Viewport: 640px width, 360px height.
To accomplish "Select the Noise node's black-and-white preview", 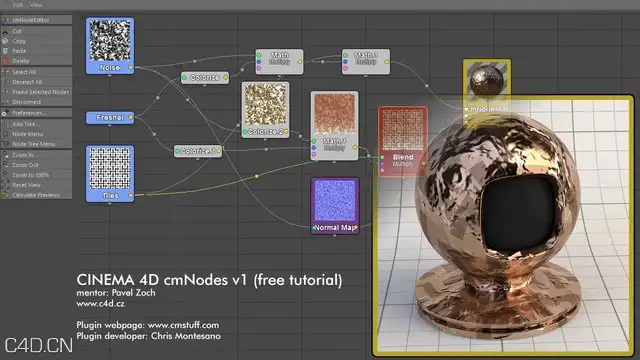I will [x=110, y=41].
